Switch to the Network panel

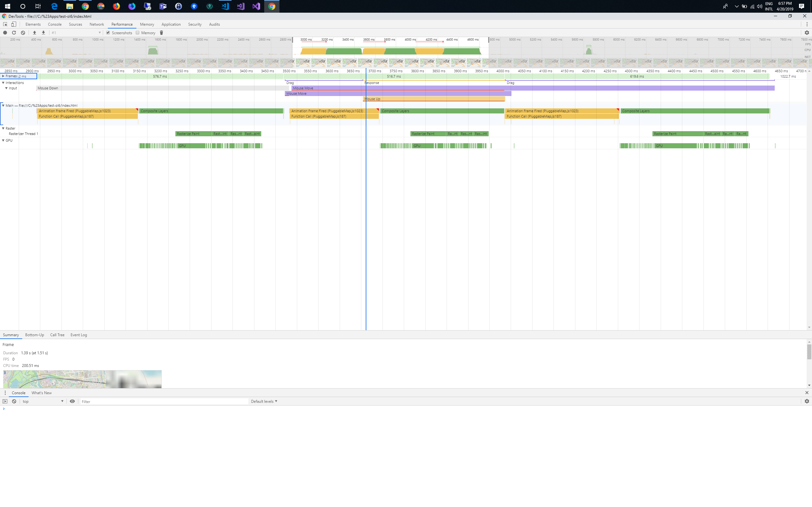coord(97,24)
